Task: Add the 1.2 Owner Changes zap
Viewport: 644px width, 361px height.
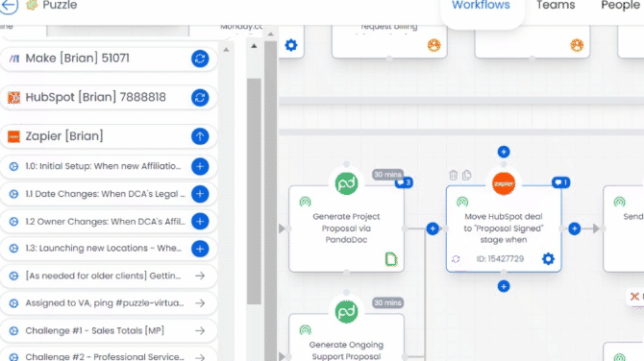Action: coord(200,222)
